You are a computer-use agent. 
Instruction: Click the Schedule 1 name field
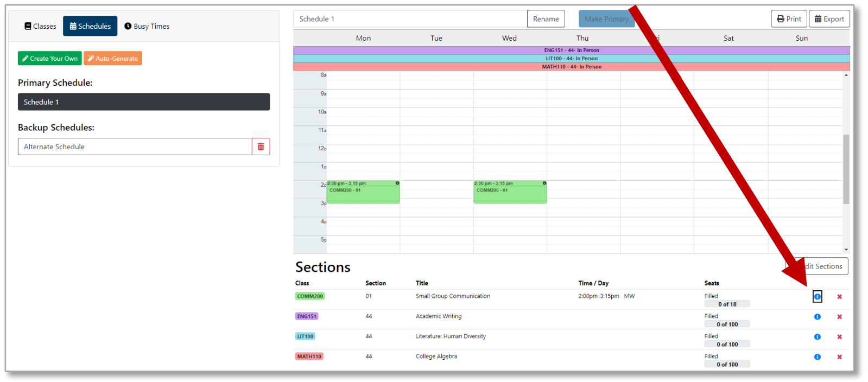point(410,19)
